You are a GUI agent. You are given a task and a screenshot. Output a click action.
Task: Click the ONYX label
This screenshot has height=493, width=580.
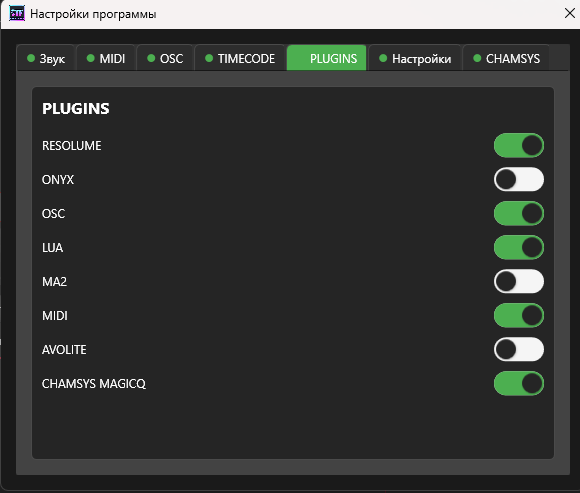coord(58,180)
